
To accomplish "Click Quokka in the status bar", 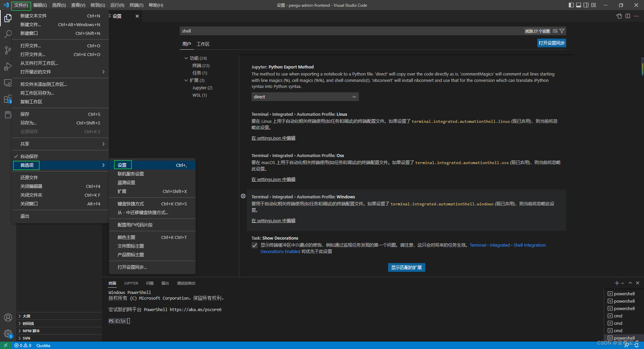I will 43,345.
